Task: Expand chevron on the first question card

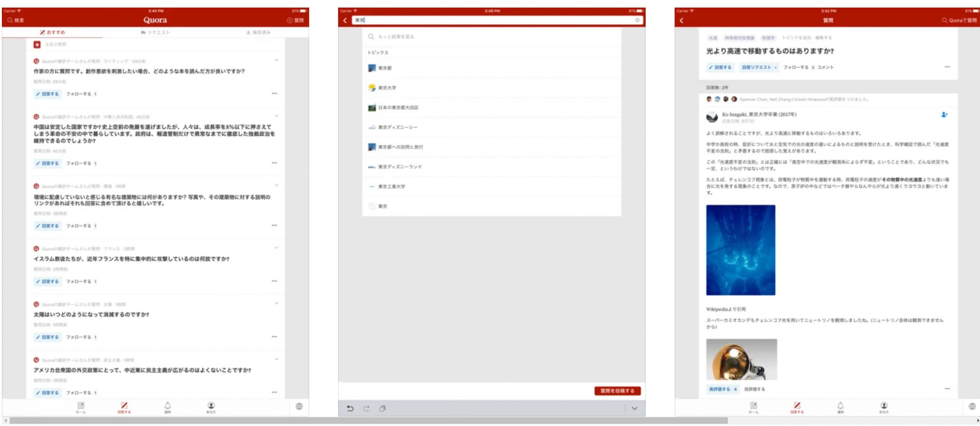Action: point(276,60)
